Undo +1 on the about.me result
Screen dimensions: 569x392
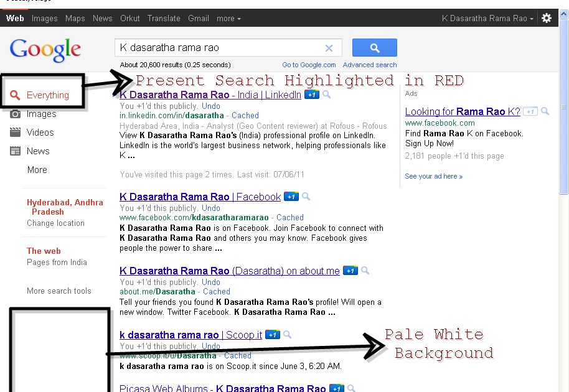211,282
